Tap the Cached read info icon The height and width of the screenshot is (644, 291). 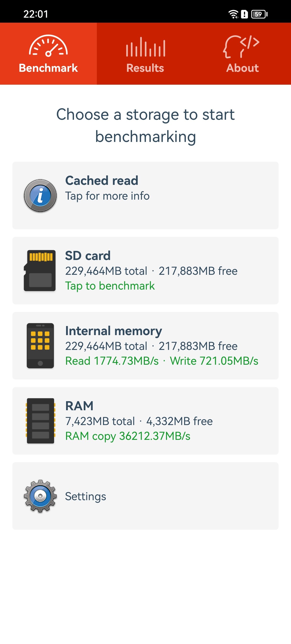(40, 196)
